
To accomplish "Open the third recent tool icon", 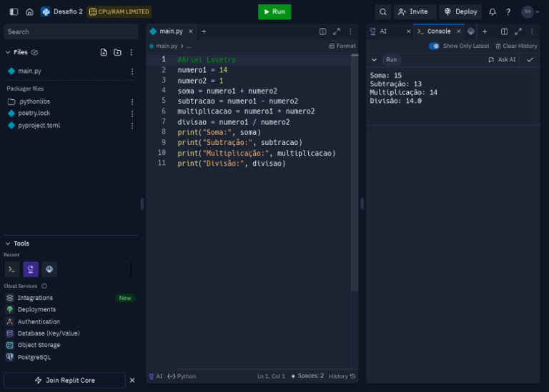I will pos(49,269).
